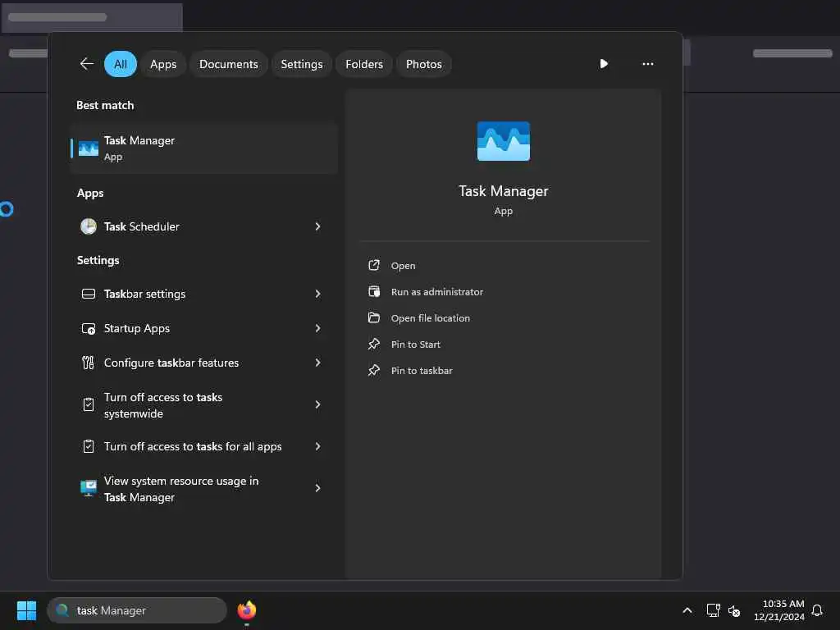
Task: Click the Taskbar settings result text
Action: tap(144, 294)
